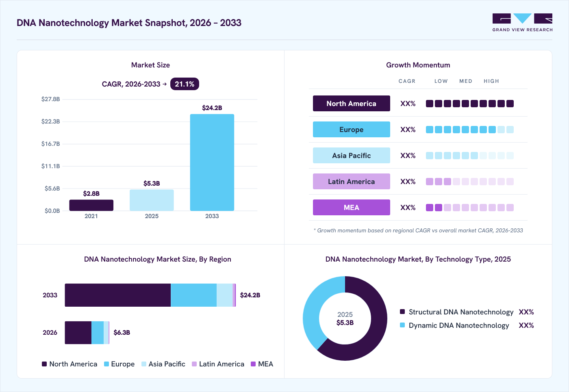This screenshot has height=392, width=569.
Task: Click the "$27.8B" y-axis label
Action: [x=50, y=99]
